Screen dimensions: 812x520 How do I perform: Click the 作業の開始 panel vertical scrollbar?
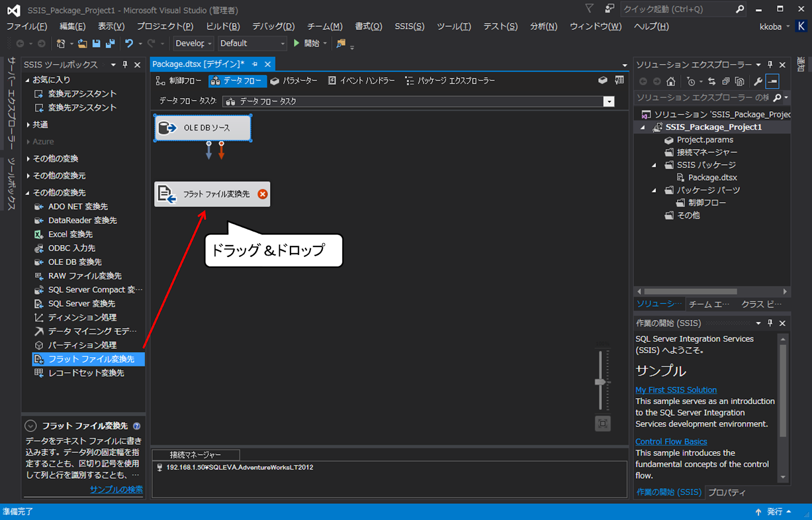point(783,390)
